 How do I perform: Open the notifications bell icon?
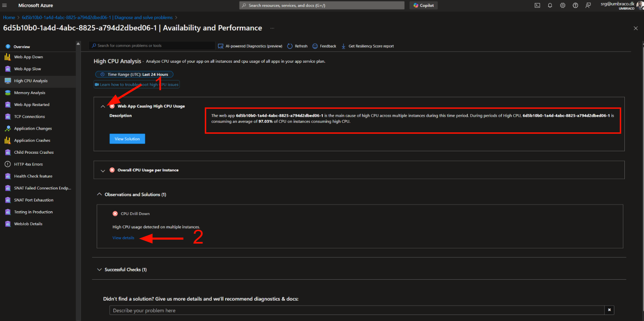coord(550,5)
